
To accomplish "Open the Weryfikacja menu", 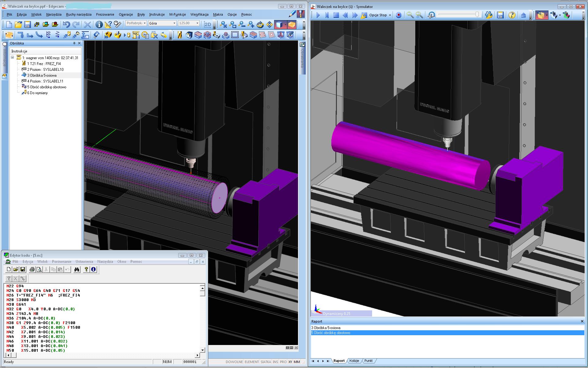I will tap(199, 14).
